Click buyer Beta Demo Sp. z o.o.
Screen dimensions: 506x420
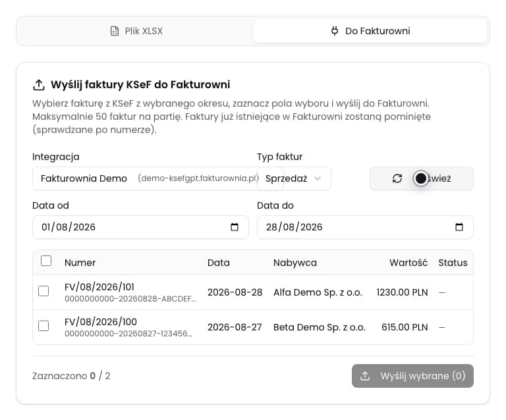[x=320, y=327]
